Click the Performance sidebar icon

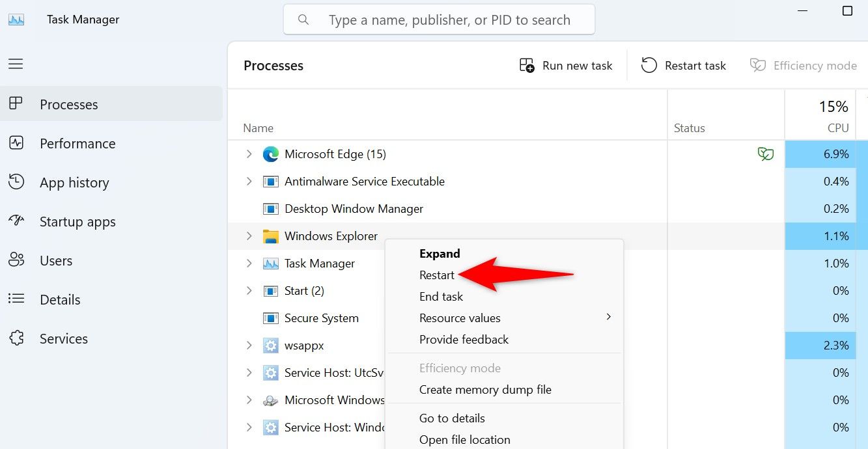point(16,143)
